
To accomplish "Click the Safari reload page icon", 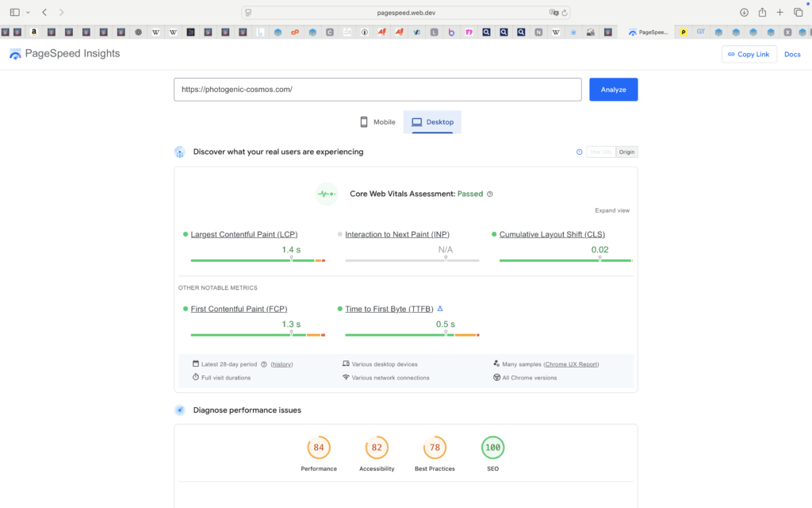I will [565, 12].
